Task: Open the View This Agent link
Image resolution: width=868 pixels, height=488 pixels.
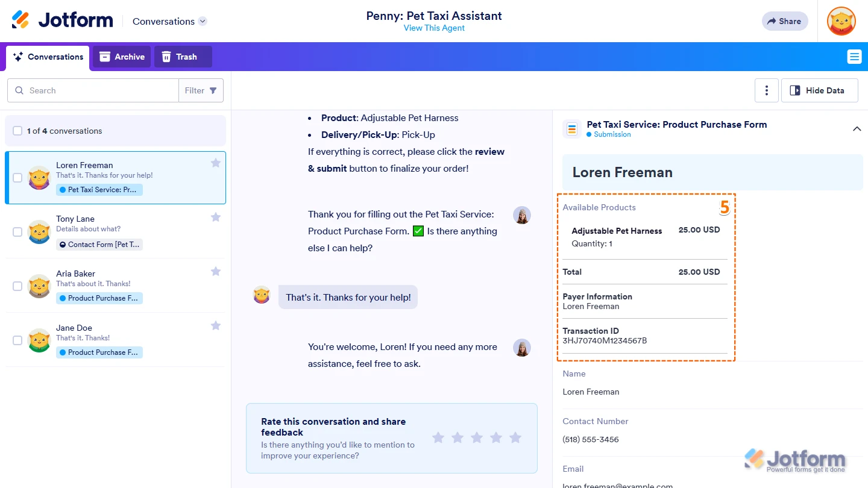Action: click(x=434, y=28)
